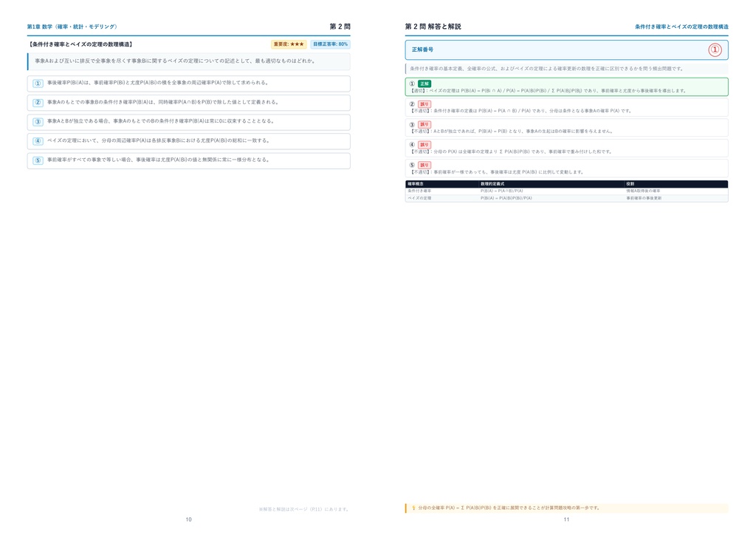Viewport: 756px width, 535px height.
Task: Click the explanation starting 【不適切】：分母の P(A) は
Action: pos(511,151)
